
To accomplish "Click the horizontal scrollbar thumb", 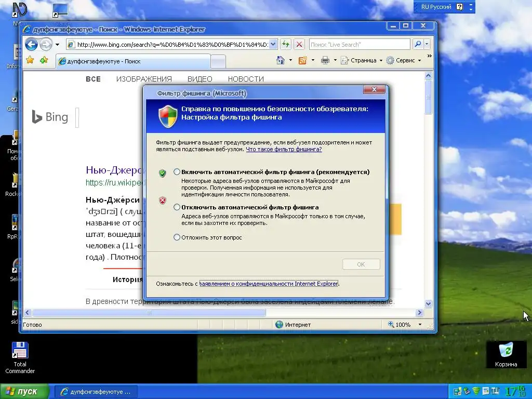I will point(149,312).
